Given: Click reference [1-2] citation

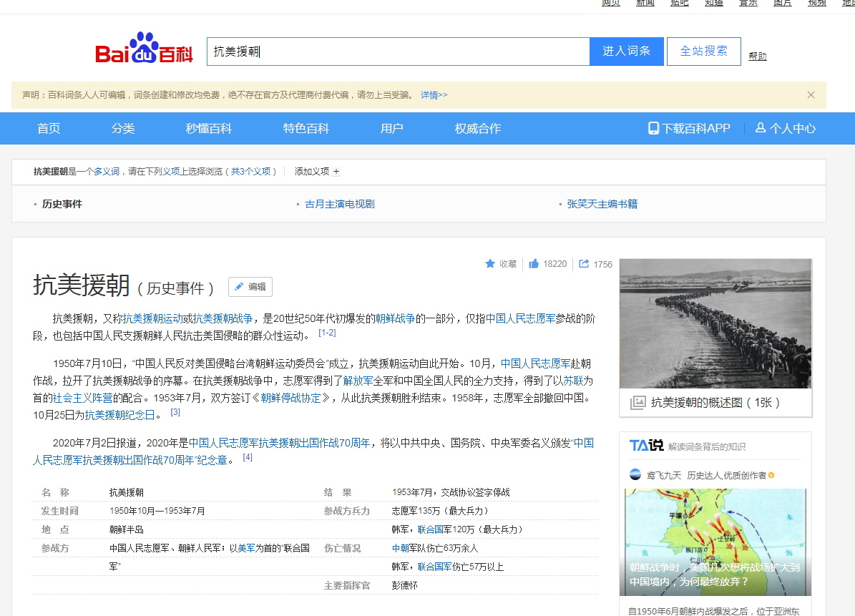Looking at the screenshot, I should 327,333.
